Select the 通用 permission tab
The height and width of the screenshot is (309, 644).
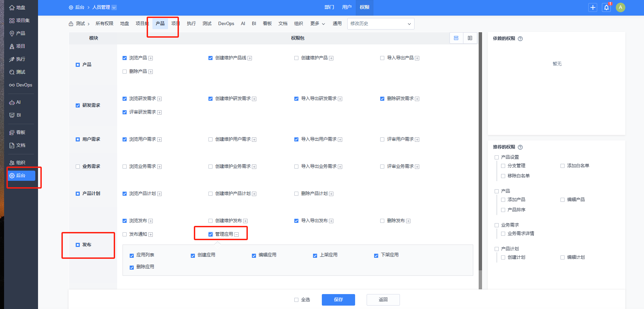(x=337, y=23)
